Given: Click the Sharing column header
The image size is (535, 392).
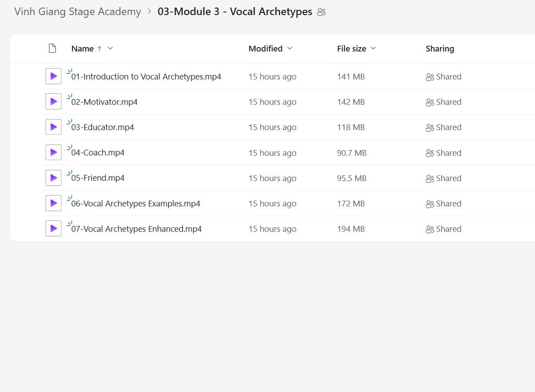Looking at the screenshot, I should [440, 49].
